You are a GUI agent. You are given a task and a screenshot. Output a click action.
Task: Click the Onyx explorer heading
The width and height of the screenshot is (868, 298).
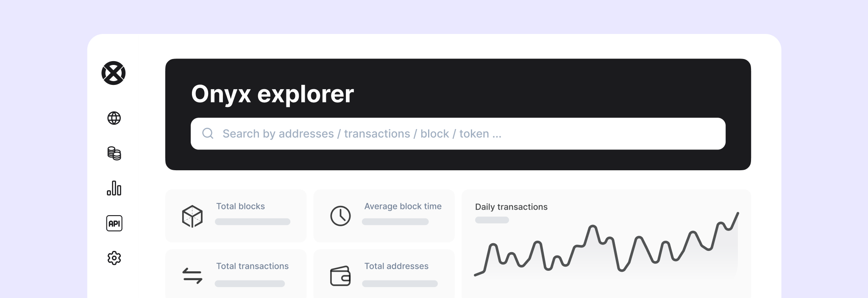273,94
